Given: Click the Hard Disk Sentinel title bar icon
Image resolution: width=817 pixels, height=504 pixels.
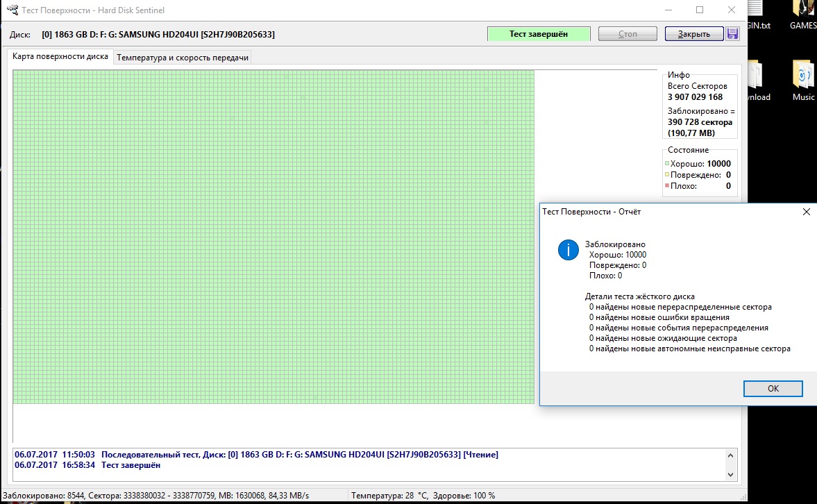Looking at the screenshot, I should click(12, 10).
